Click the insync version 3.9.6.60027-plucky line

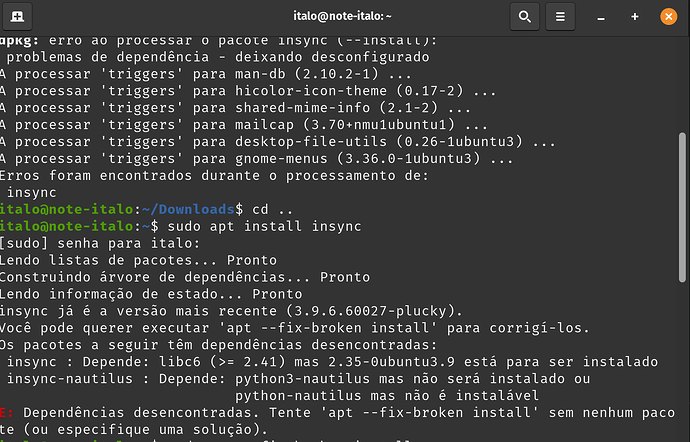click(231, 311)
